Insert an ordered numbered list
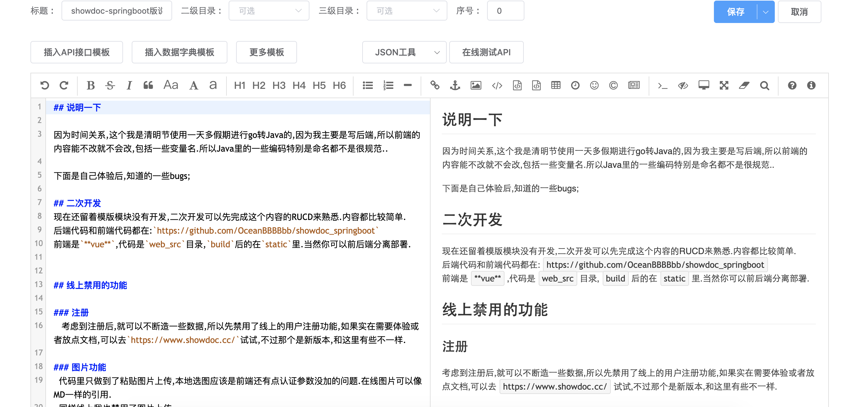This screenshot has width=868, height=407. 388,85
